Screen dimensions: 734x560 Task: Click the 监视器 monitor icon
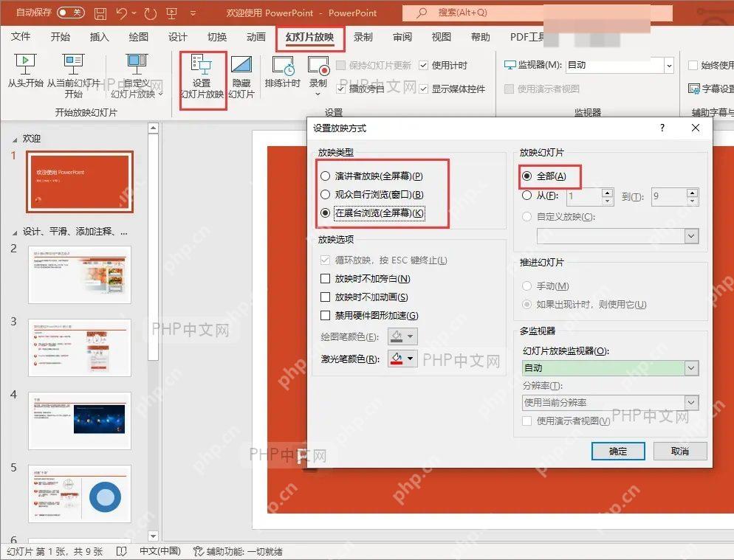[510, 65]
